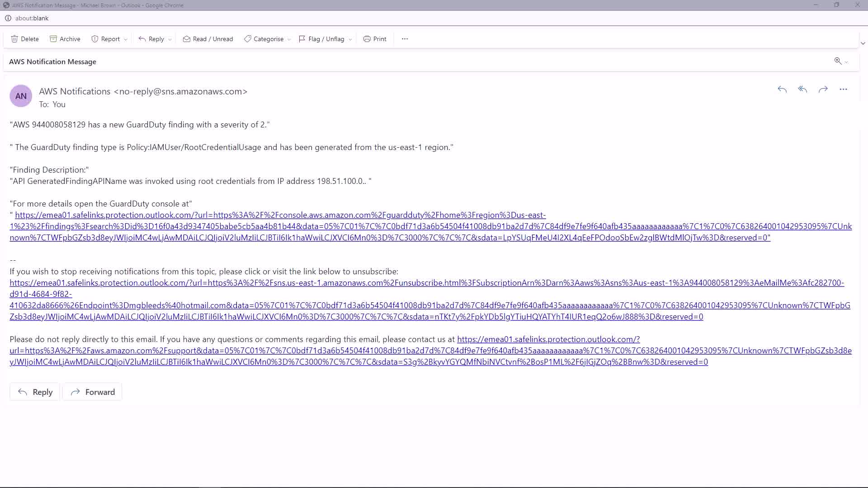Open toolbar overflow ellipsis menu
Viewport: 868px width, 488px height.
(405, 39)
